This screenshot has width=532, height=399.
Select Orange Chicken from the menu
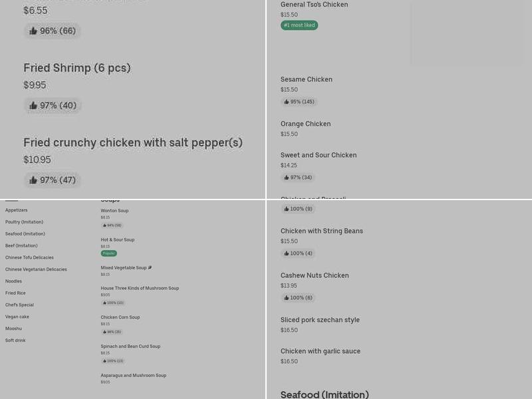(305, 124)
